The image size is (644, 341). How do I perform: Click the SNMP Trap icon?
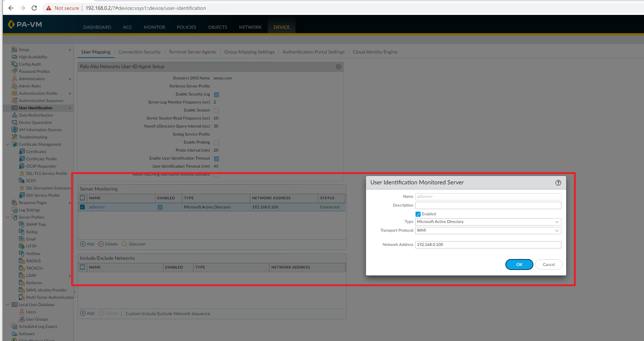pos(22,224)
